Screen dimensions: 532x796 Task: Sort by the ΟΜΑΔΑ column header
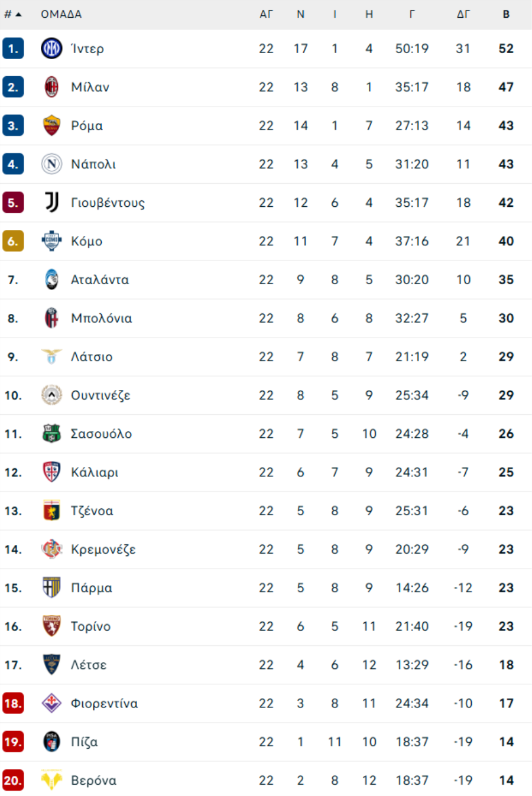pos(61,14)
